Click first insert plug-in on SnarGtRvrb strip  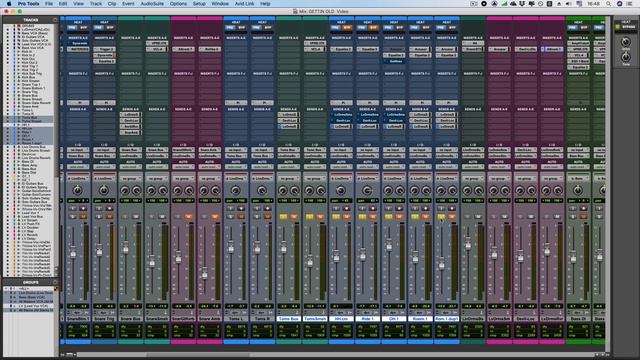[183, 49]
